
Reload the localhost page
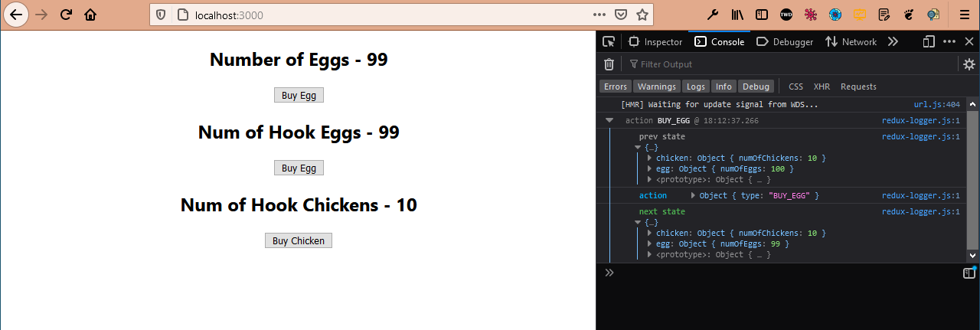(66, 15)
